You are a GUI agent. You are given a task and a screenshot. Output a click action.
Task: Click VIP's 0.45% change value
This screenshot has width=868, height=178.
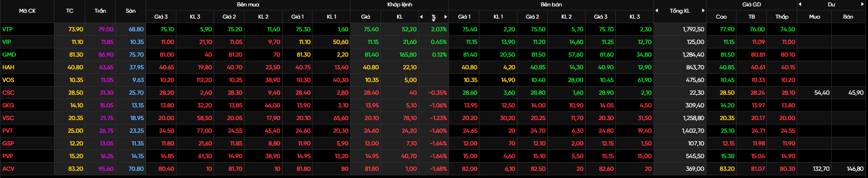pos(439,42)
